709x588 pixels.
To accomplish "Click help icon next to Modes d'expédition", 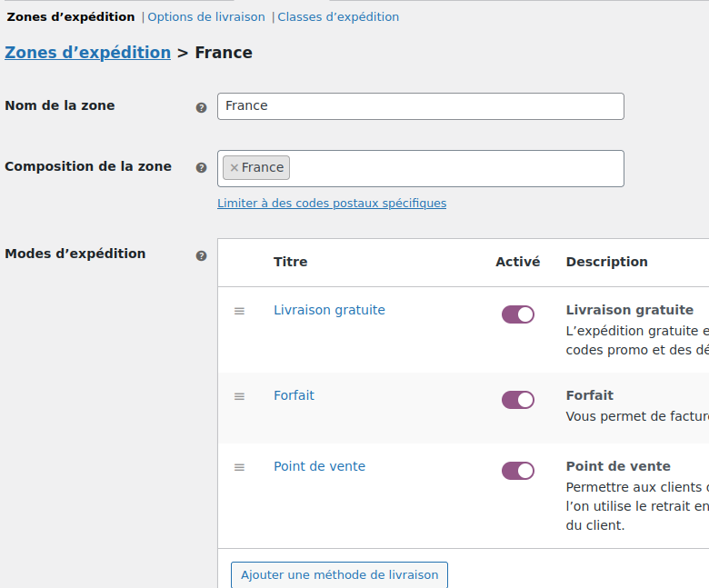I will [x=201, y=255].
